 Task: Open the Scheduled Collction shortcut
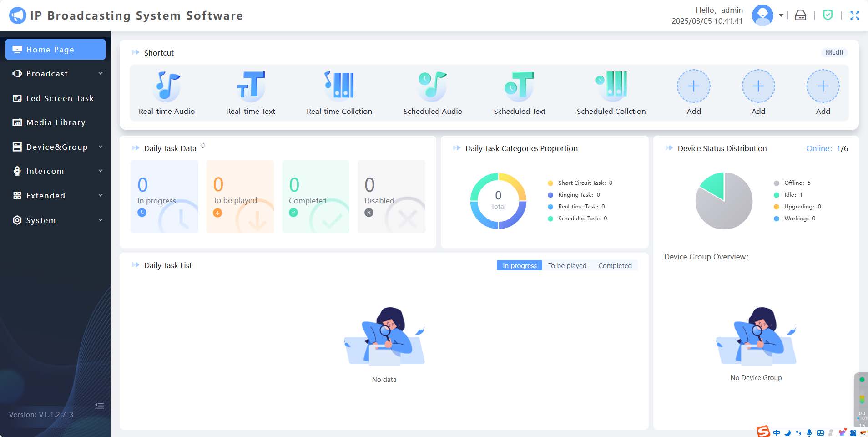click(611, 93)
